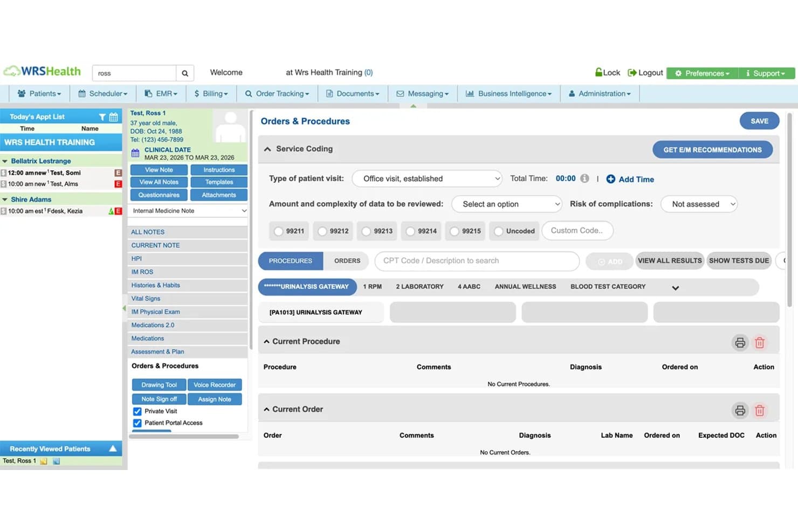
Task: Toggle the Patient Portal Access checkbox
Action: [137, 423]
